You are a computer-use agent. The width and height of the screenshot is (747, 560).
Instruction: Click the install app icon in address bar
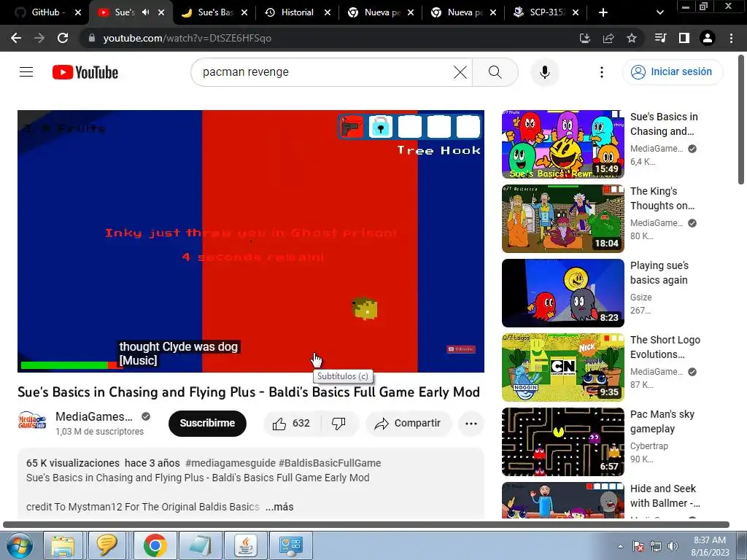click(x=584, y=38)
